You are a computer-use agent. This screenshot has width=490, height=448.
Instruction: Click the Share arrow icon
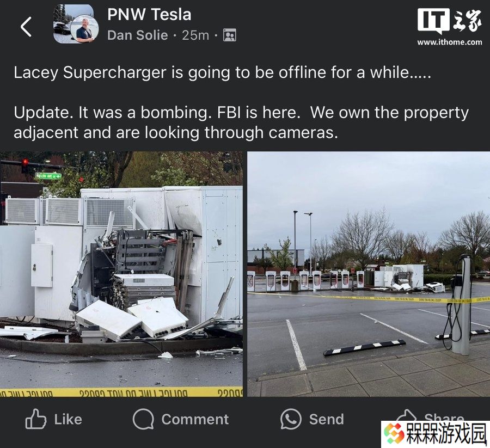[x=406, y=415]
